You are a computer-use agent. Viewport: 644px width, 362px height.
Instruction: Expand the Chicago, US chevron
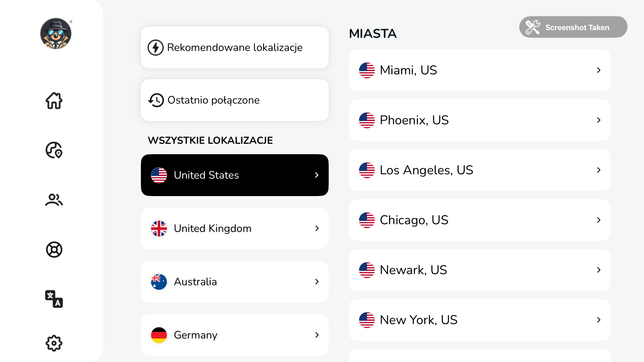[x=599, y=220]
